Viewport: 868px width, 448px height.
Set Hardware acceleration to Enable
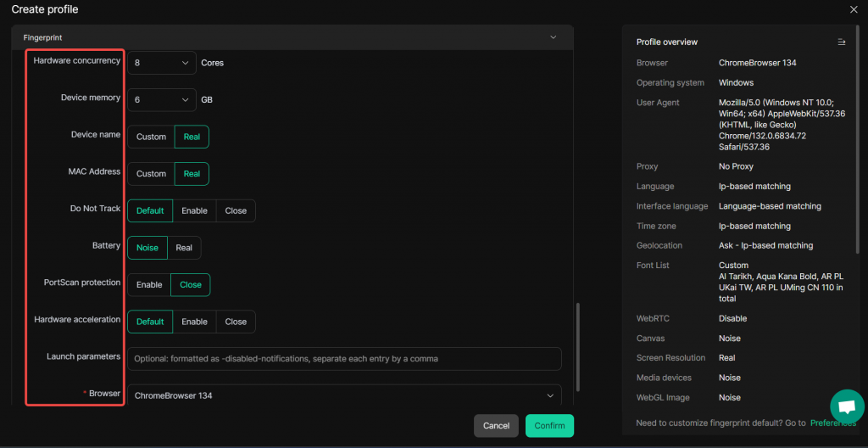pyautogui.click(x=194, y=322)
